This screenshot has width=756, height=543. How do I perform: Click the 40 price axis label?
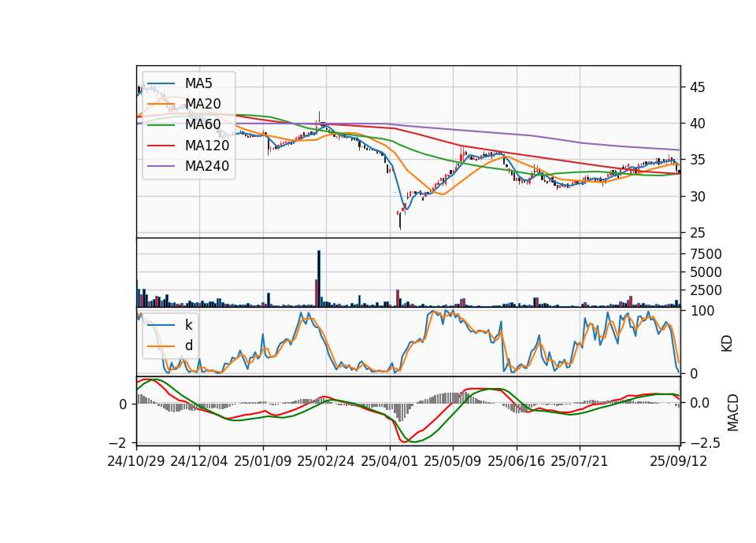pos(697,124)
